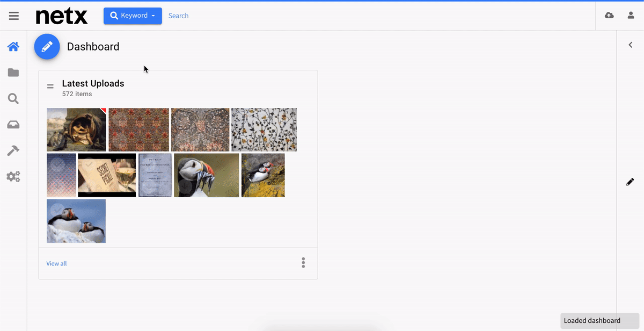Open the Folders browser in sidebar

(x=13, y=73)
